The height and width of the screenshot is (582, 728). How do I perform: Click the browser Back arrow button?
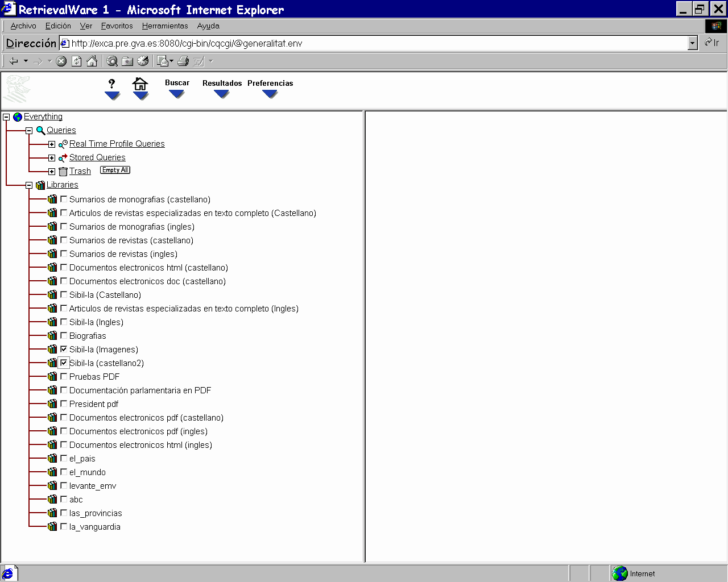14,61
